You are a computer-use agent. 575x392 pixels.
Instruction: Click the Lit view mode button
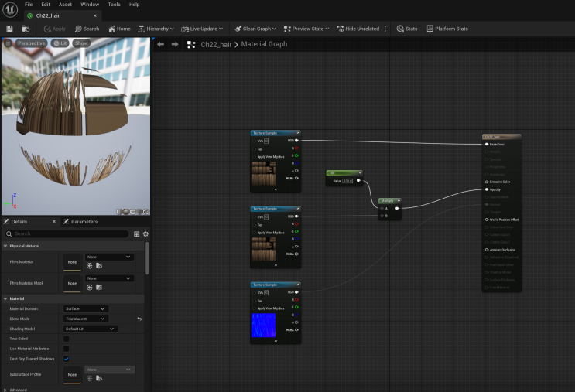click(x=60, y=43)
